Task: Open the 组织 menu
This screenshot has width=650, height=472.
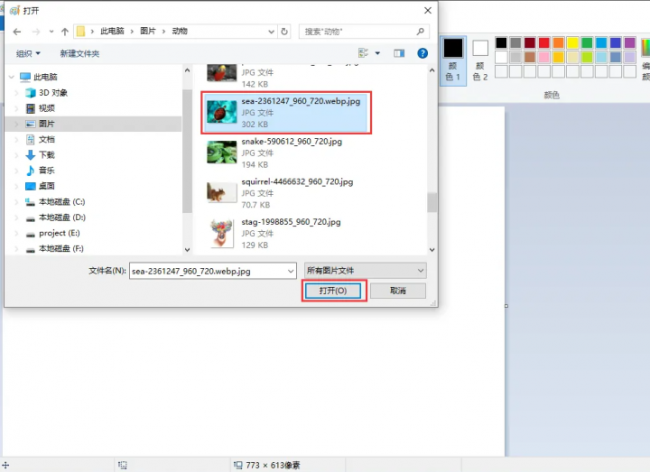Action: (x=28, y=53)
